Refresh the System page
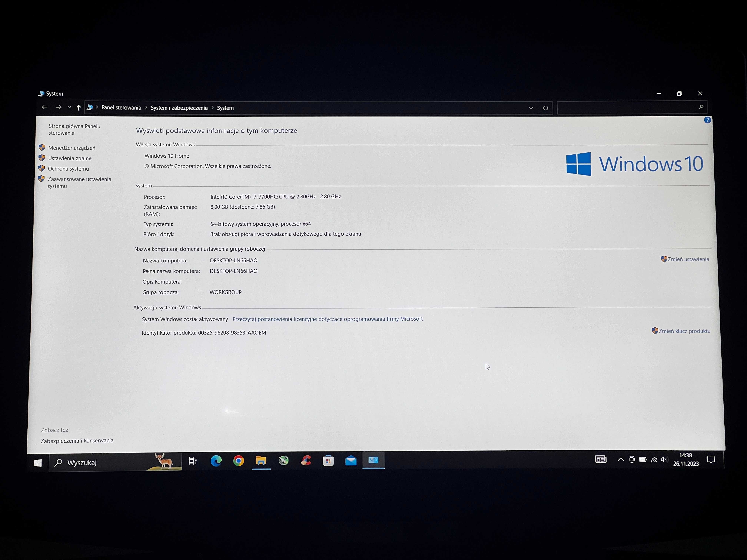Viewport: 747px width, 560px height. coord(545,108)
